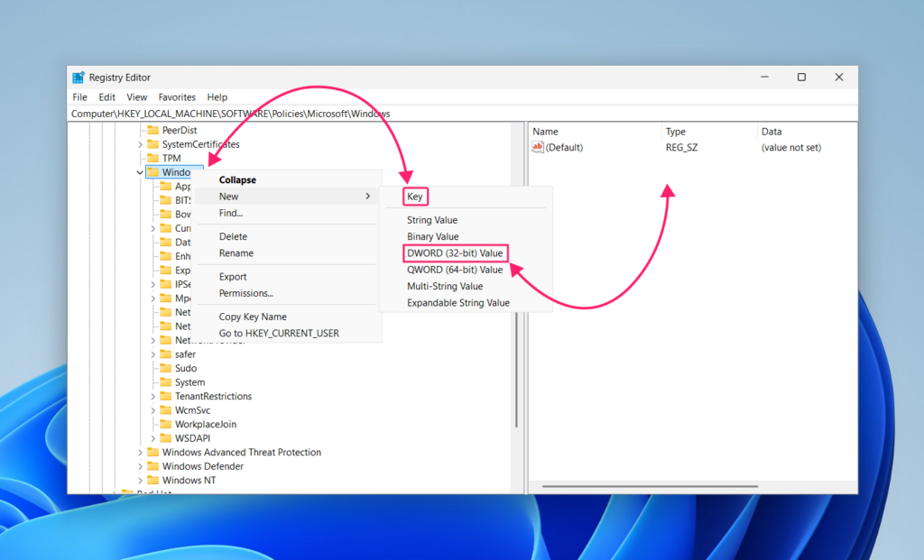This screenshot has height=560, width=924.
Task: Expand the WcmSvc key
Action: [152, 410]
